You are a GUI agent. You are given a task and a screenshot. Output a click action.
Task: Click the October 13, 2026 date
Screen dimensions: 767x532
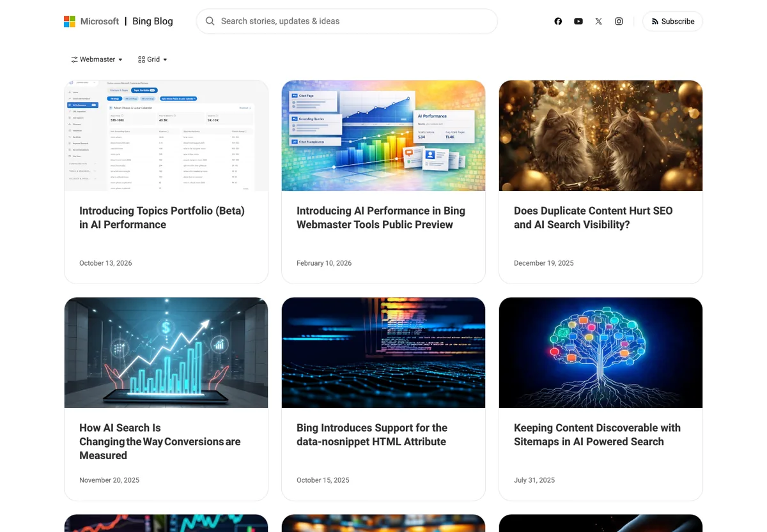105,263
